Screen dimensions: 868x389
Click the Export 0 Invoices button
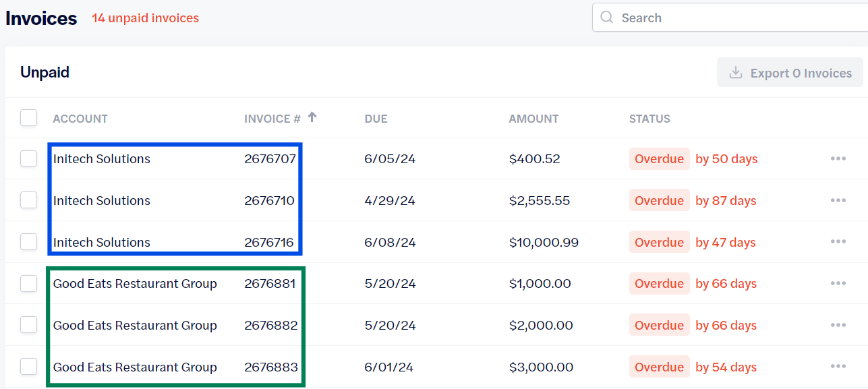point(790,73)
